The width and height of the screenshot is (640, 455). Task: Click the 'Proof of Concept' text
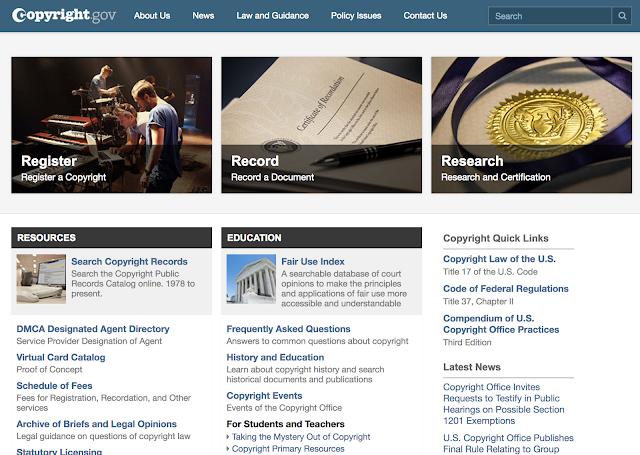49,370
